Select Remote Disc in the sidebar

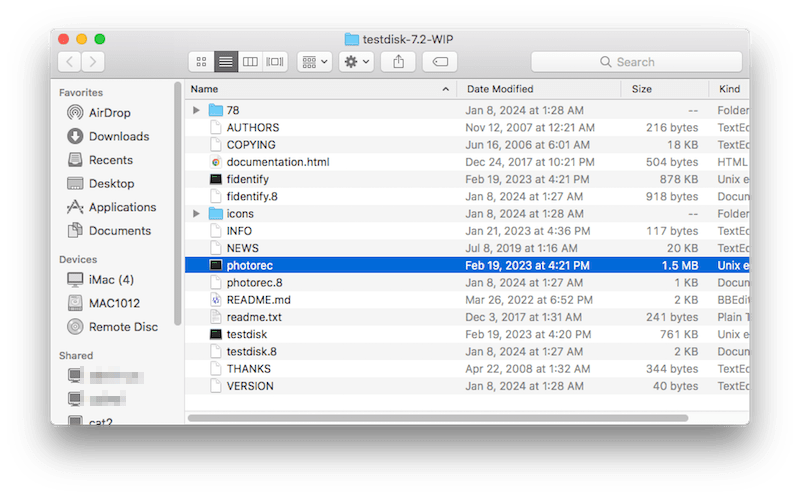112,327
